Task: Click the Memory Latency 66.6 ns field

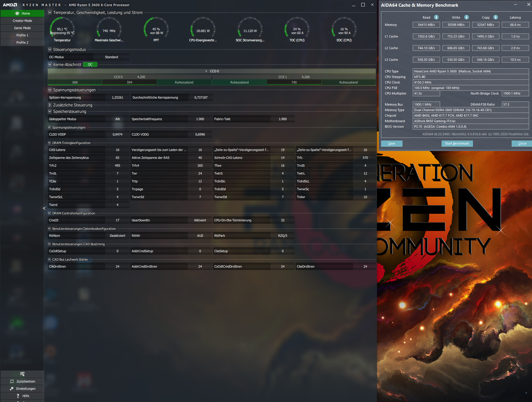Action: 515,25
